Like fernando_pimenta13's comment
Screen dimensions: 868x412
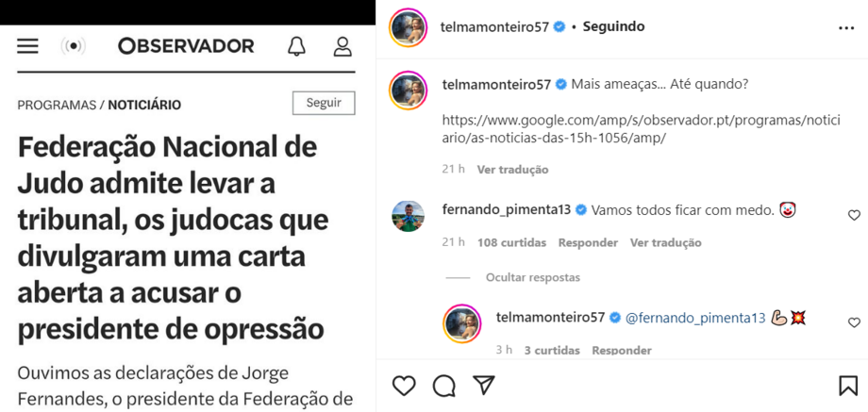coord(854,215)
